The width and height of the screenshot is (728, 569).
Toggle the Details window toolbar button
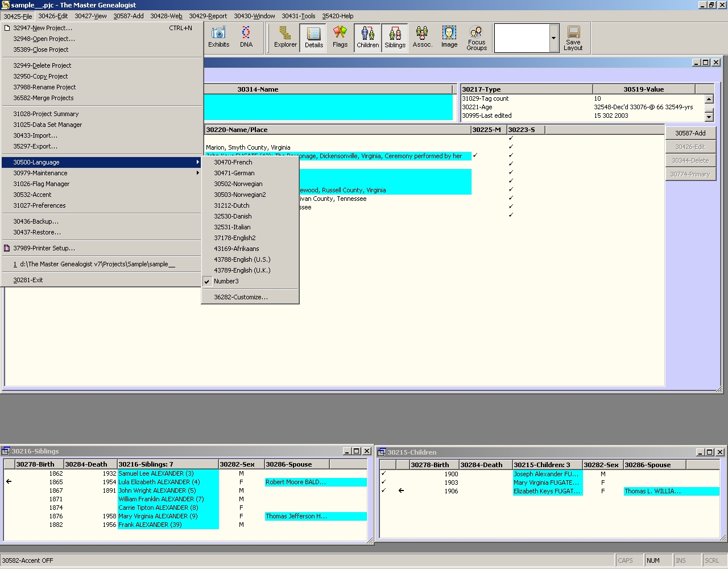point(313,38)
